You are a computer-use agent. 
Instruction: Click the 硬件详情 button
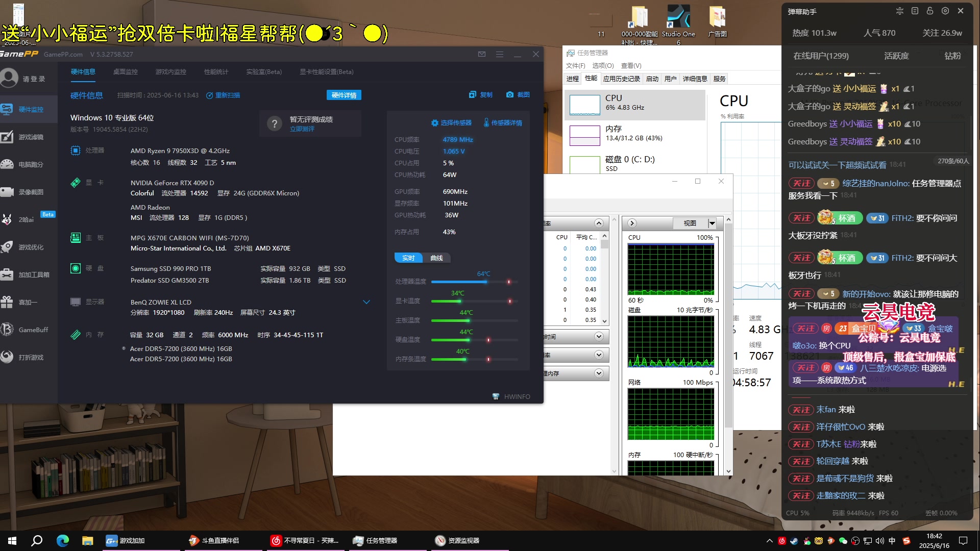[344, 95]
